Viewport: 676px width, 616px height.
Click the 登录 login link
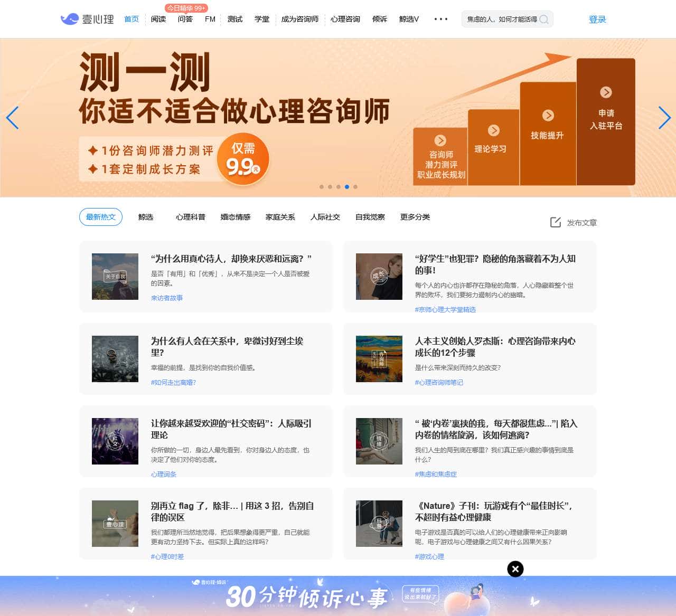point(597,20)
